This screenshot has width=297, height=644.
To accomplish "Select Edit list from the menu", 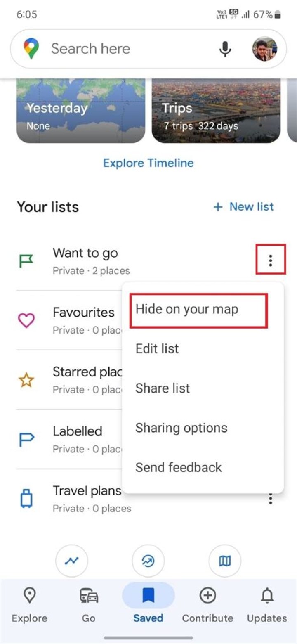I will [x=157, y=348].
